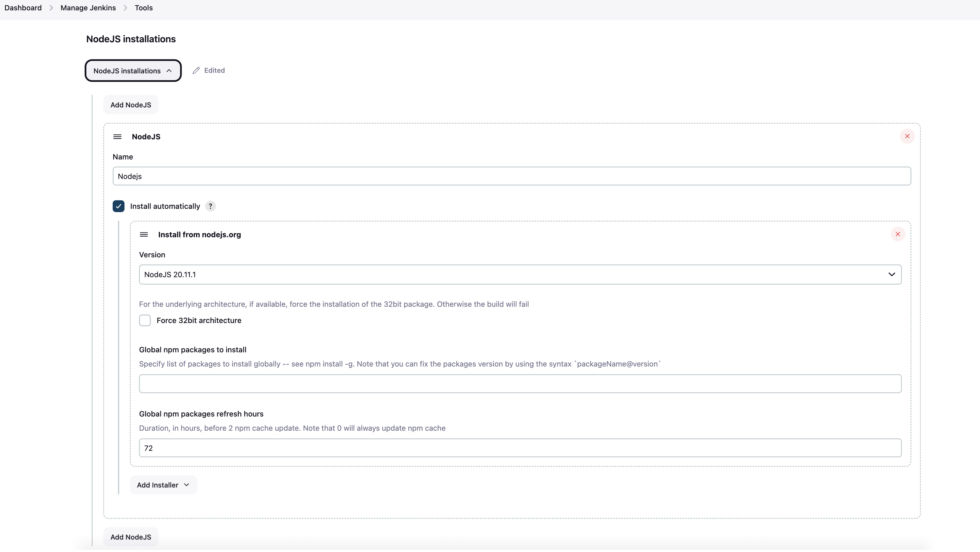
Task: Click the top Add NodeJS button
Action: click(x=130, y=105)
